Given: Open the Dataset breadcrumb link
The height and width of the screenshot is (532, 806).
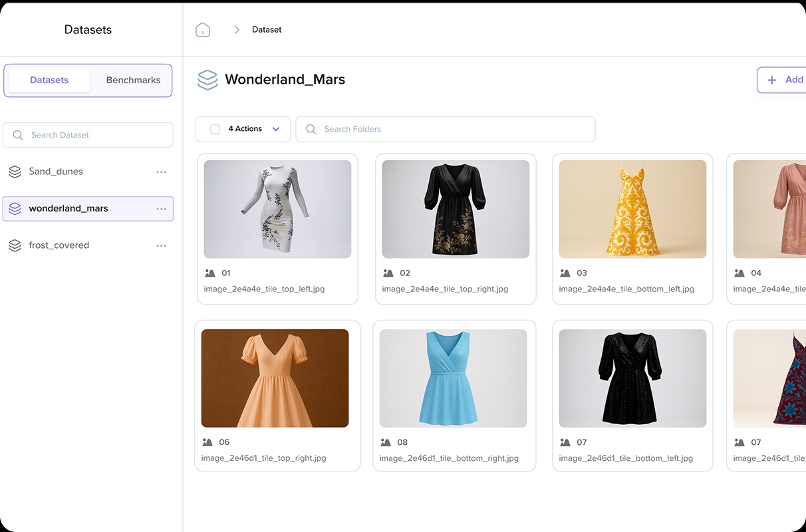Looking at the screenshot, I should 267,30.
